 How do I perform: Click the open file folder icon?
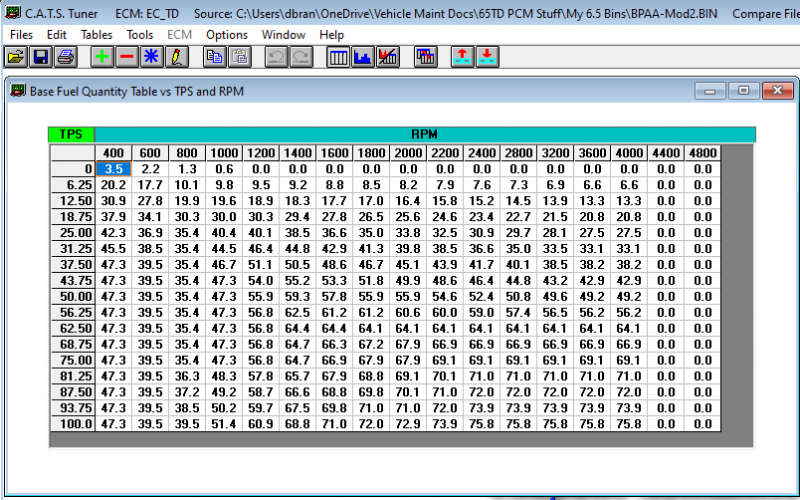pos(16,57)
